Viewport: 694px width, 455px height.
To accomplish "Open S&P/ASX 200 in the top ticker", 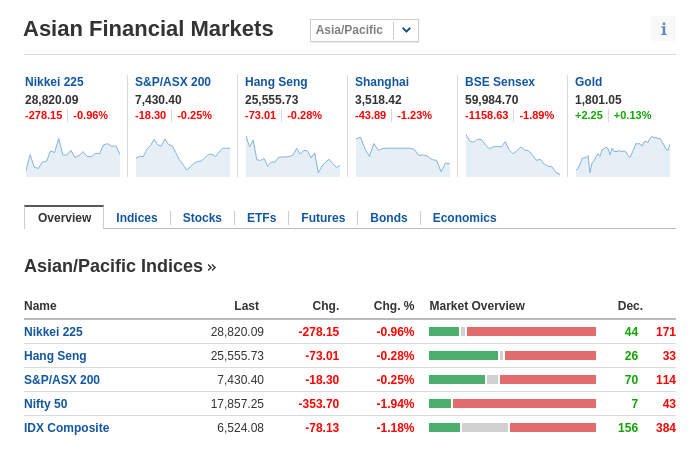I will 173,82.
